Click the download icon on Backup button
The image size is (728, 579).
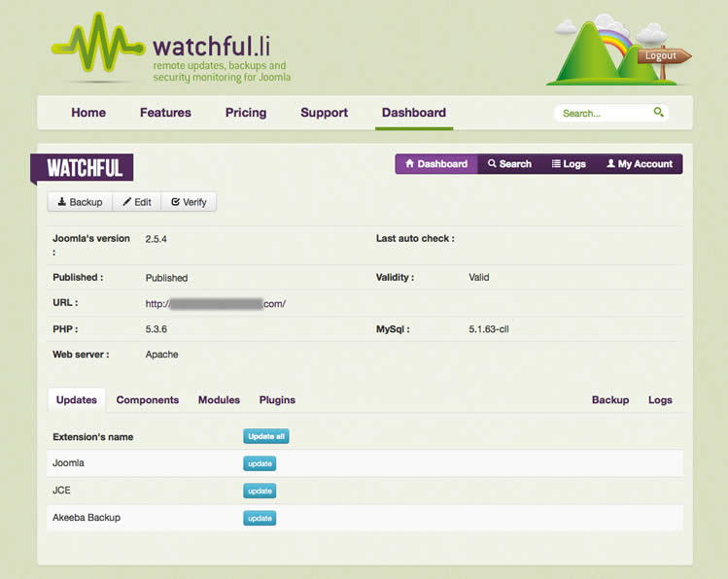pos(62,202)
